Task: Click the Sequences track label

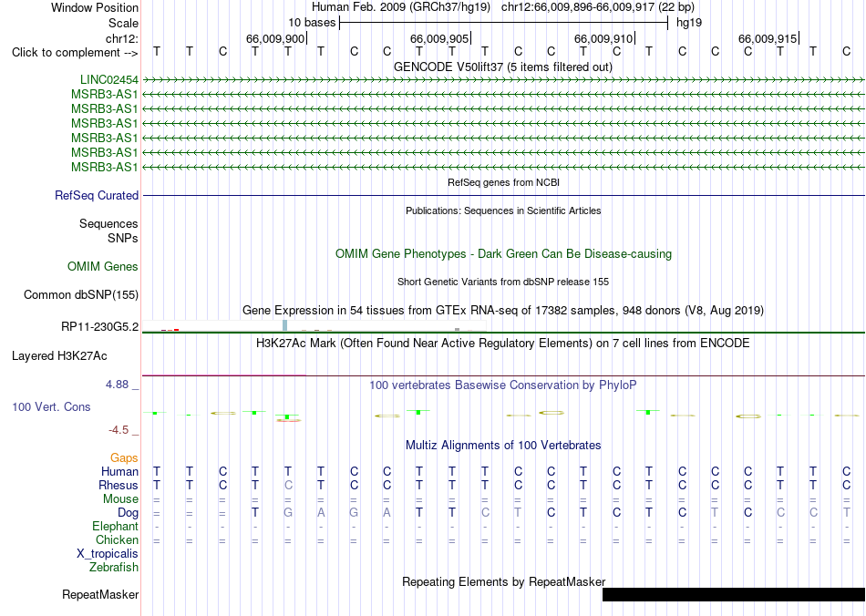Action: (x=108, y=223)
